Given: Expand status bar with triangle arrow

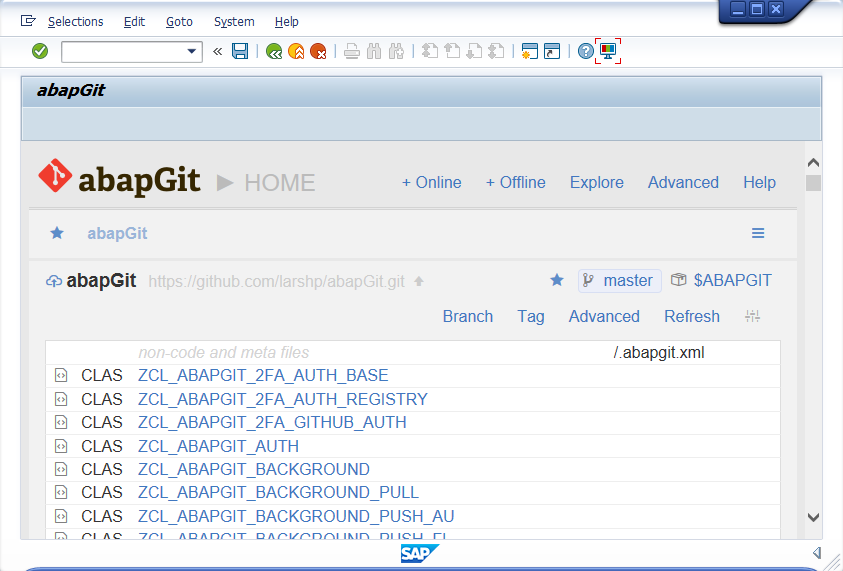Looking at the screenshot, I should [817, 553].
